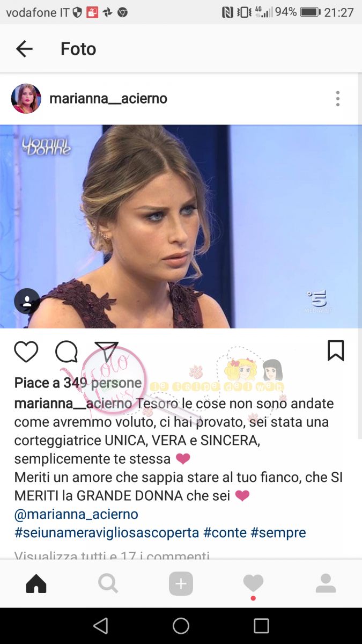
Task: Open marianna__acierno profile picture avatar
Action: pos(26,99)
